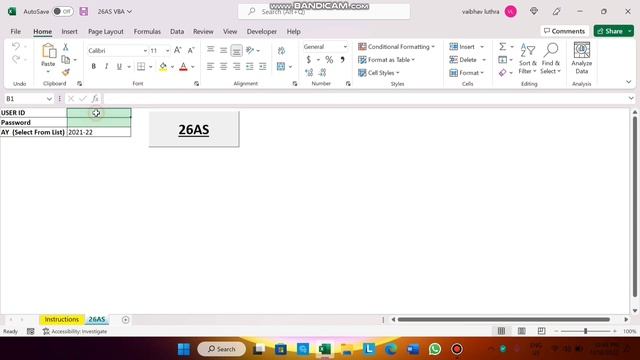
Task: Align text left
Action: point(211,66)
